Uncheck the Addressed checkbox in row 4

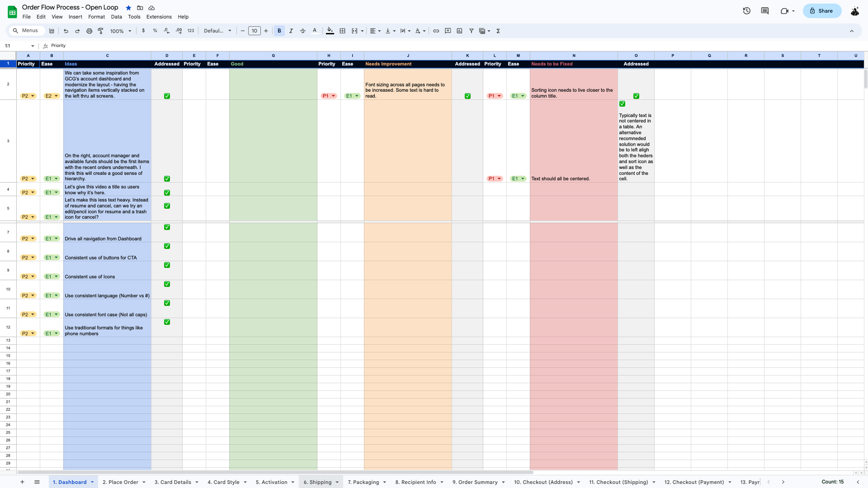pyautogui.click(x=167, y=193)
